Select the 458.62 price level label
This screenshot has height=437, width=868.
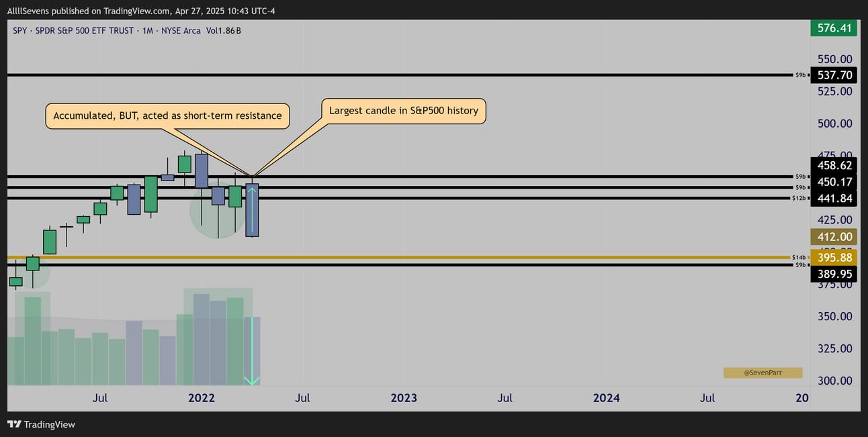point(834,165)
